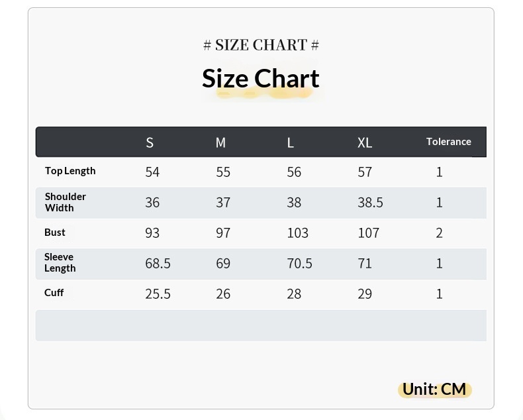Select the Bust value 103 cell
Screen dimensions: 523x420
(x=298, y=233)
